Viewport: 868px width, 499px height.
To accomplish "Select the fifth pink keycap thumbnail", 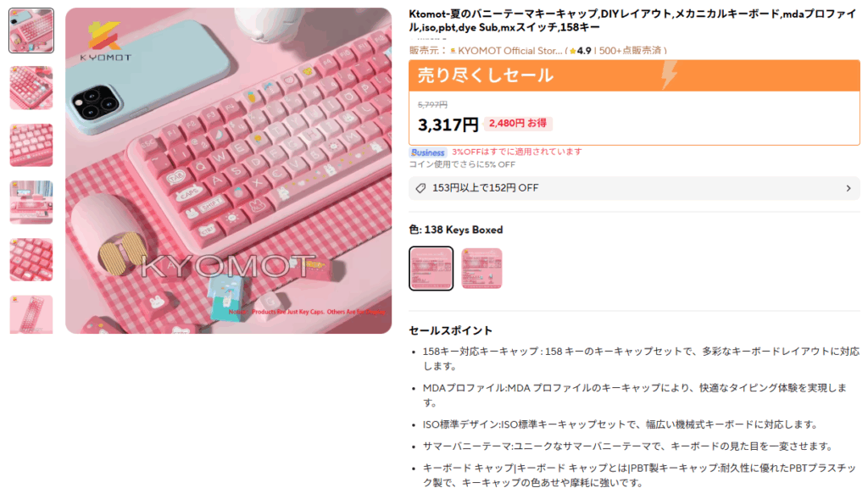I will pyautogui.click(x=31, y=259).
